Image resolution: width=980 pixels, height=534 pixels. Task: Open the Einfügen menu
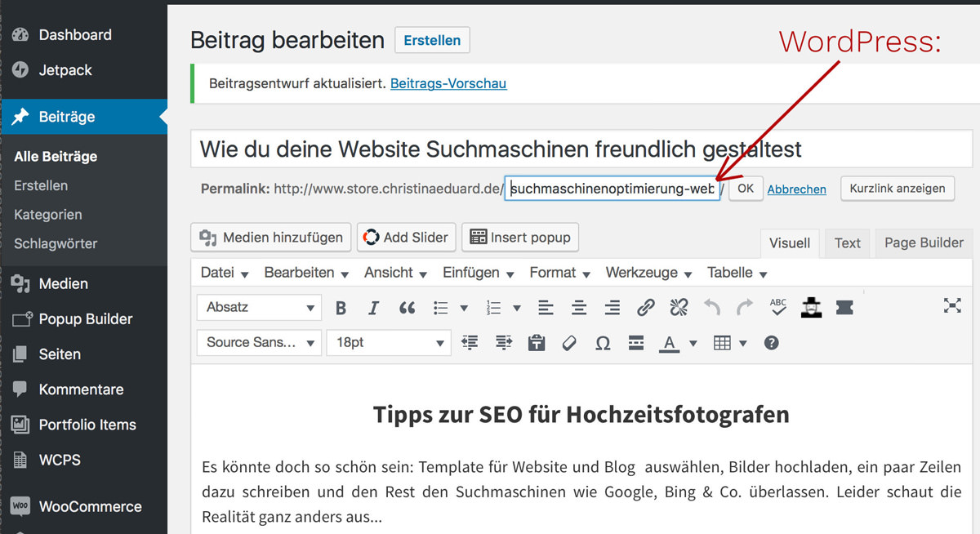[x=478, y=273]
